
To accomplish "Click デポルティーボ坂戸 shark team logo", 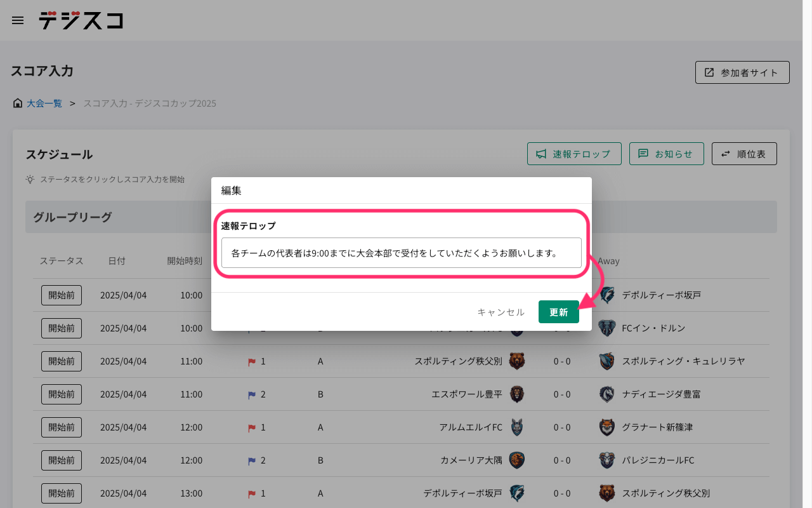I will tap(607, 295).
